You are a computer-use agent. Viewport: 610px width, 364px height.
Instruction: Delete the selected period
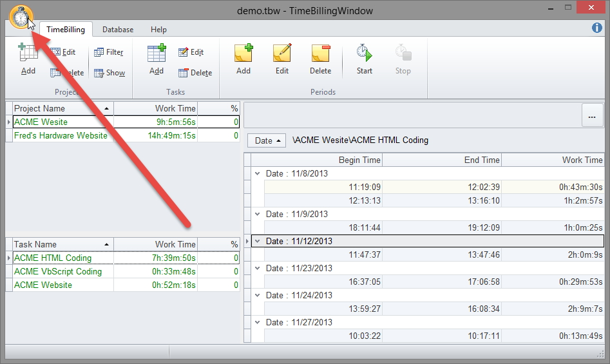(320, 59)
